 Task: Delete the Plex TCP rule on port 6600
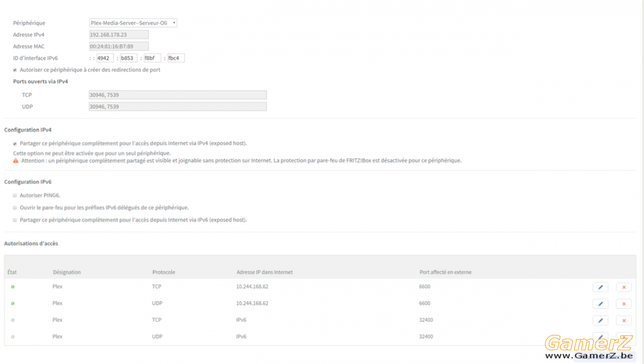click(x=624, y=287)
